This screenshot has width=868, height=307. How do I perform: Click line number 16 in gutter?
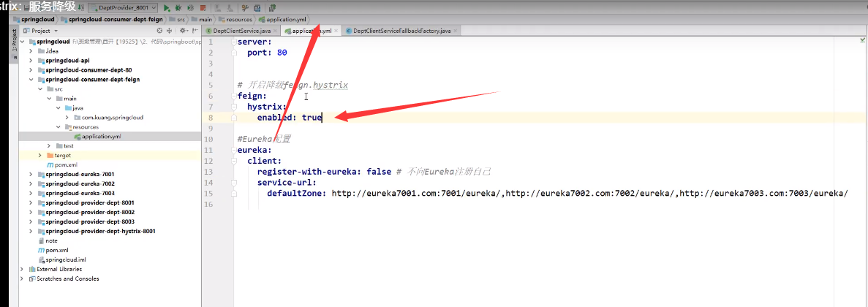[x=208, y=204]
